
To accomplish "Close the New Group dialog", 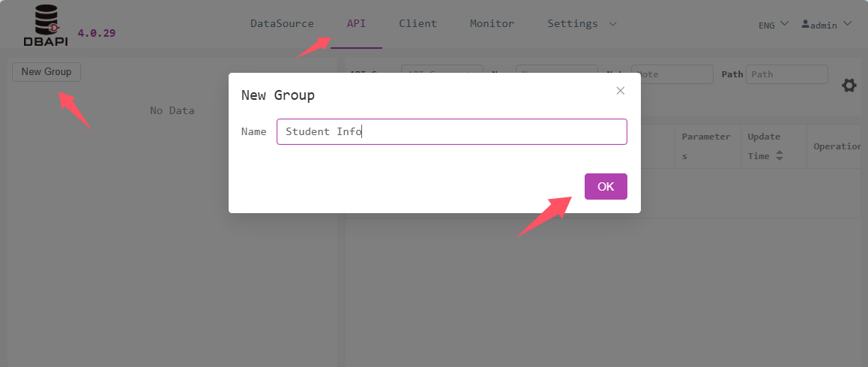I will (620, 91).
